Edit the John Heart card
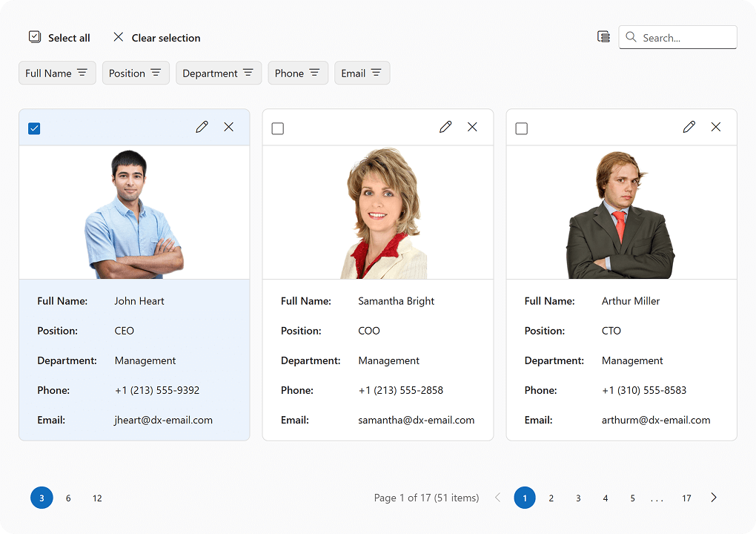The height and width of the screenshot is (534, 756). point(202,127)
